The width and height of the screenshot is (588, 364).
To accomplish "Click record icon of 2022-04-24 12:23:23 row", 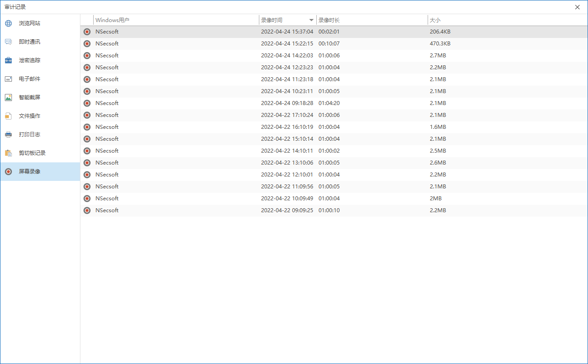I will click(87, 68).
